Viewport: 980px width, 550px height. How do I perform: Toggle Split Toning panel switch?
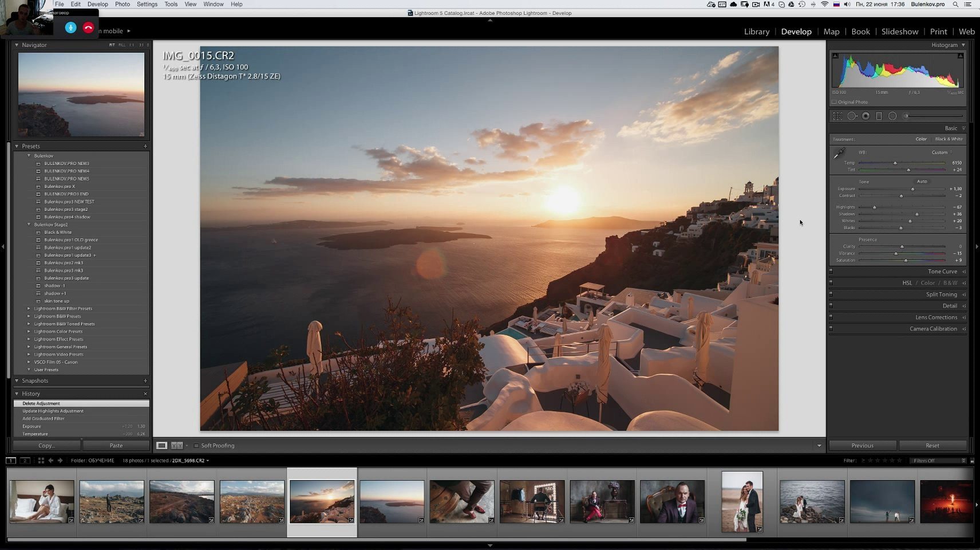[831, 294]
